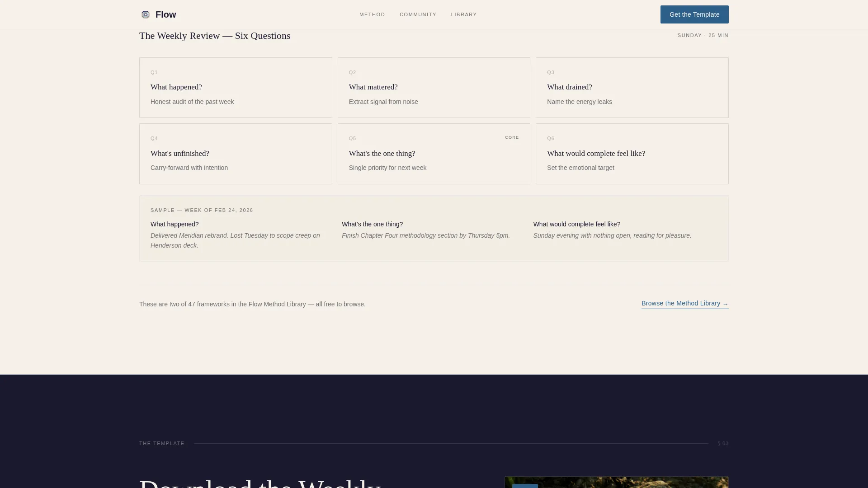
Task: Click the Get the Template button
Action: pos(694,14)
